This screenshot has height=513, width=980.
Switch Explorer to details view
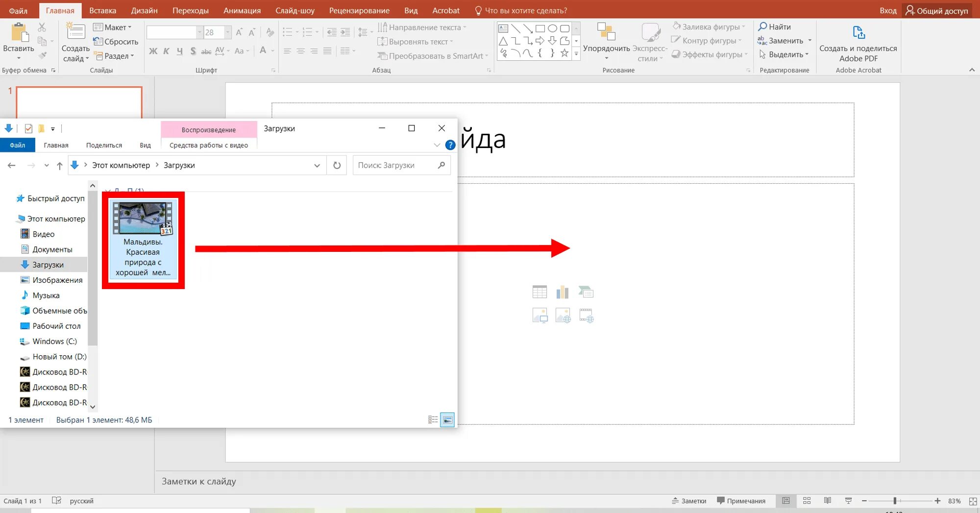pyautogui.click(x=433, y=420)
